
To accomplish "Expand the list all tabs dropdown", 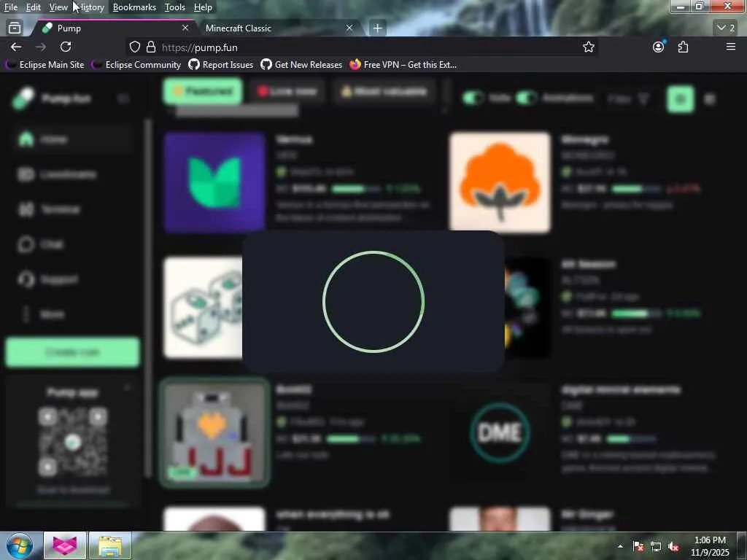I will (726, 28).
